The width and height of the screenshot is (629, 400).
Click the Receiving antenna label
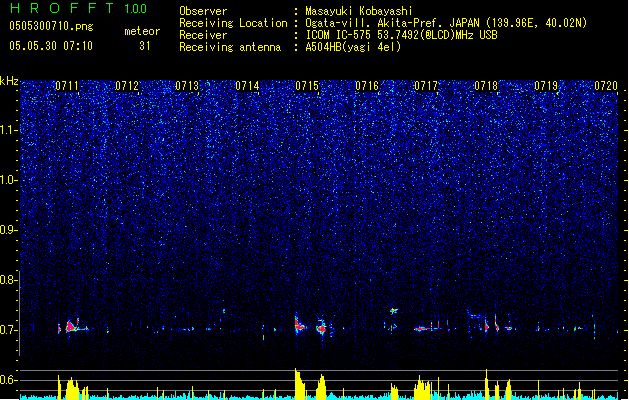click(230, 47)
